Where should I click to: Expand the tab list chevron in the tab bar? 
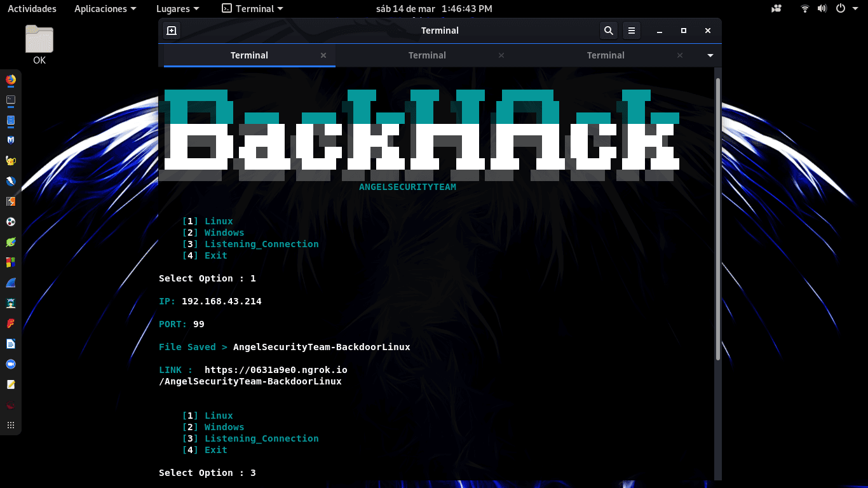tap(710, 55)
